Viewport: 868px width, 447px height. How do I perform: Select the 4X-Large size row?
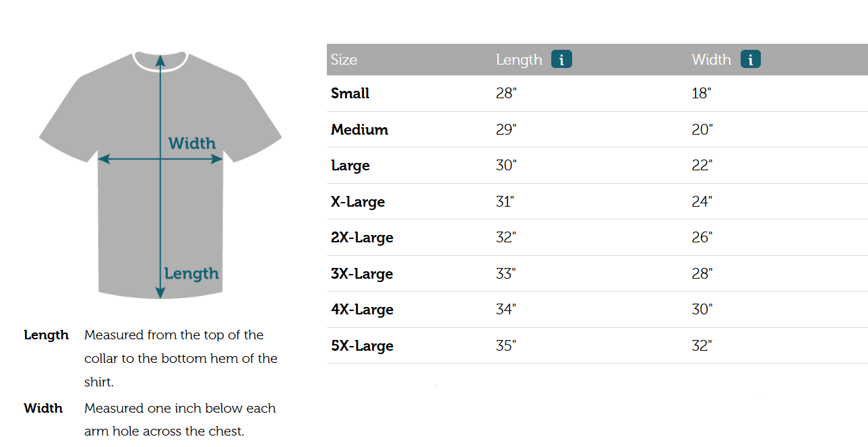point(362,310)
